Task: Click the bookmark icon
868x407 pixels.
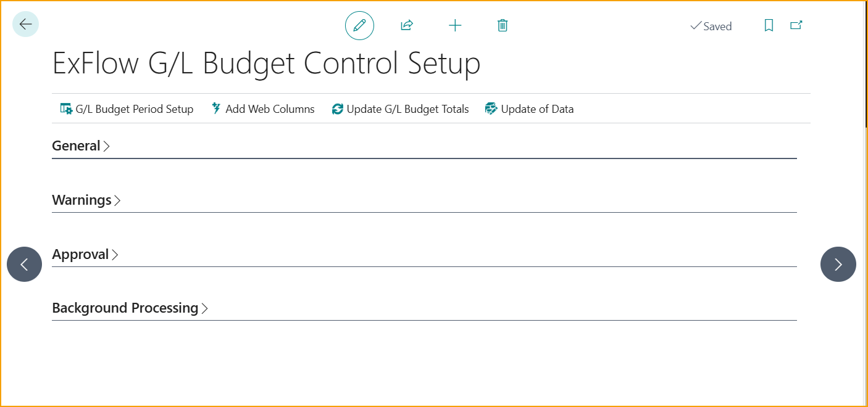Action: pos(769,25)
